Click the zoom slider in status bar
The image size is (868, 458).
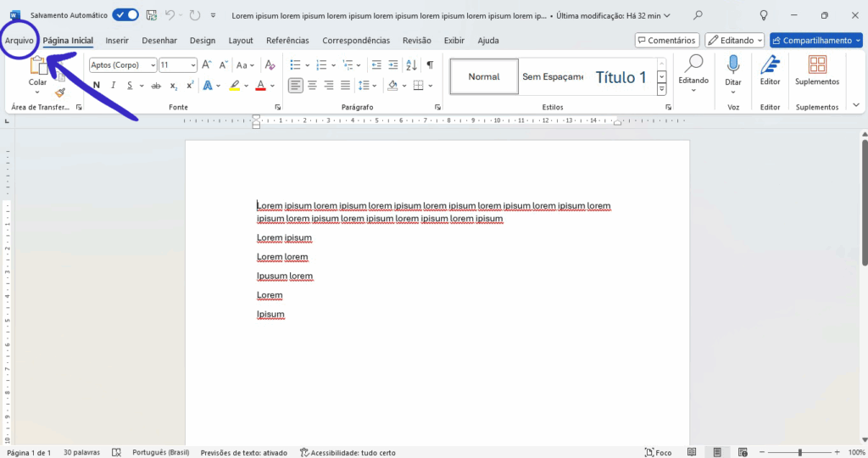(799, 453)
